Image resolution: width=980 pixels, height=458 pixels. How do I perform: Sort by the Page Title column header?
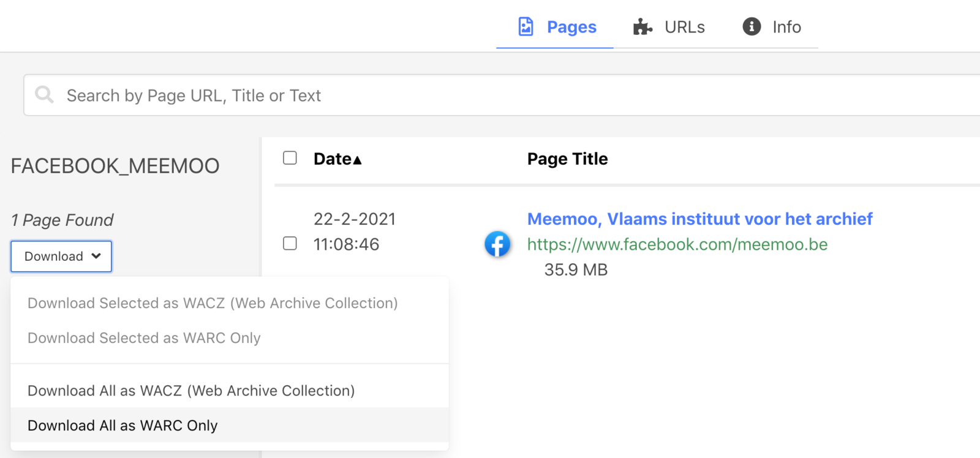(567, 159)
